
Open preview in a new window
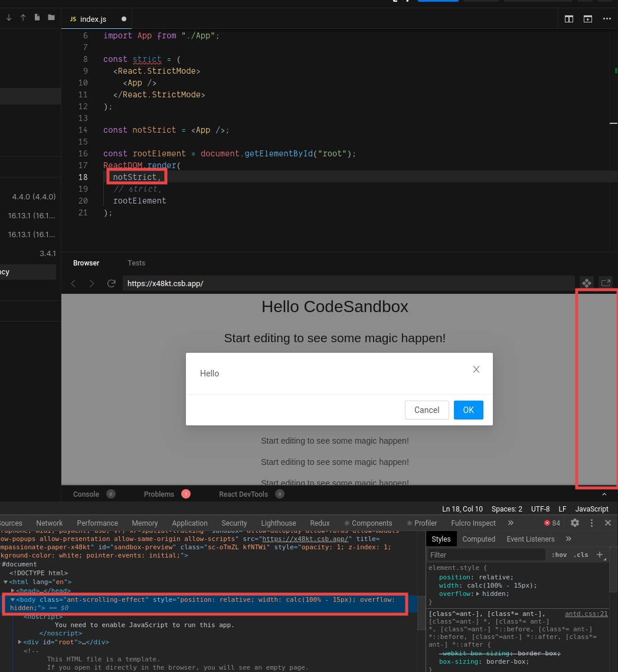pyautogui.click(x=606, y=283)
